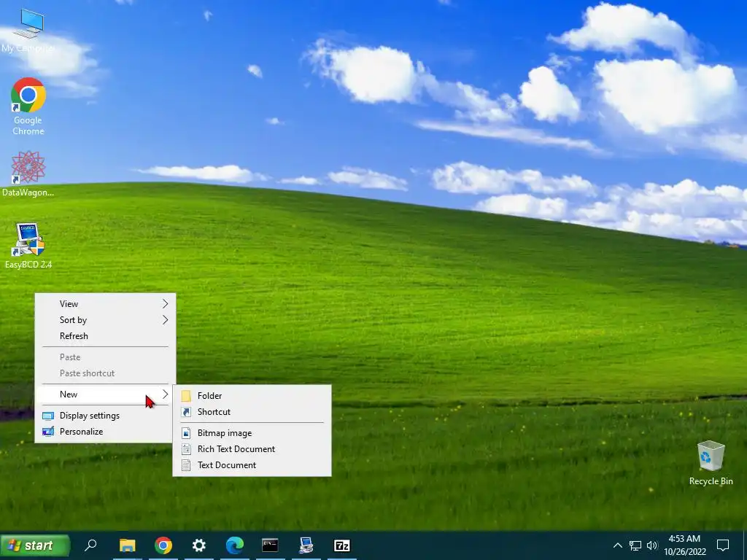Open the Recycle Bin

click(711, 463)
